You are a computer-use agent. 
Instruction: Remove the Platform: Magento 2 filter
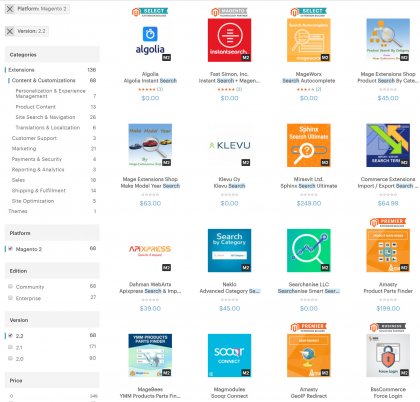point(10,9)
